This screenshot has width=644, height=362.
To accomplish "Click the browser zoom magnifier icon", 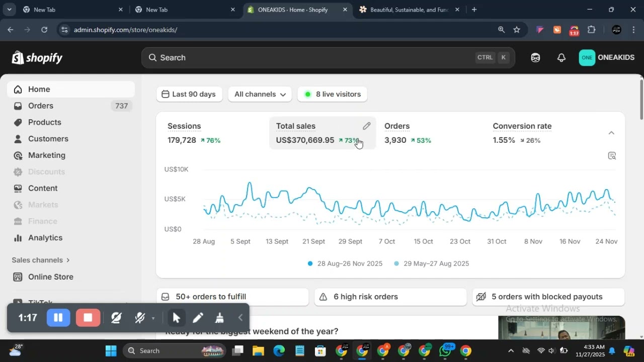I will (x=501, y=30).
